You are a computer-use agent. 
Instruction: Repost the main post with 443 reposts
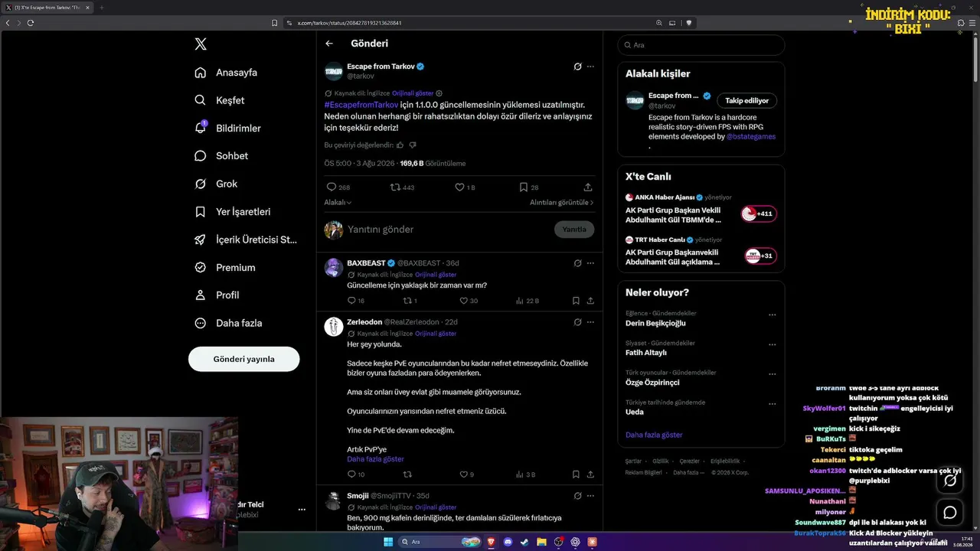(402, 187)
